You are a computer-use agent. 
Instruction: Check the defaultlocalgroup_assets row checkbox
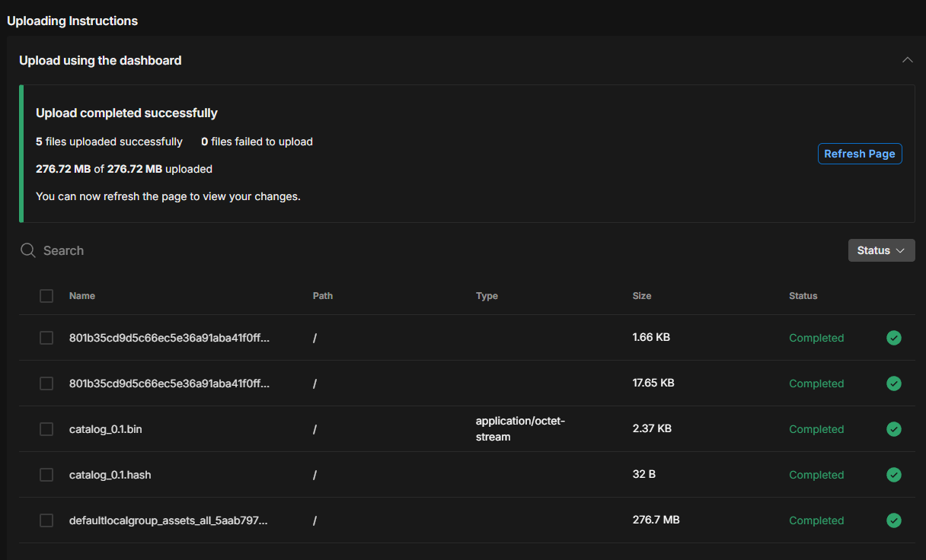pyautogui.click(x=46, y=520)
